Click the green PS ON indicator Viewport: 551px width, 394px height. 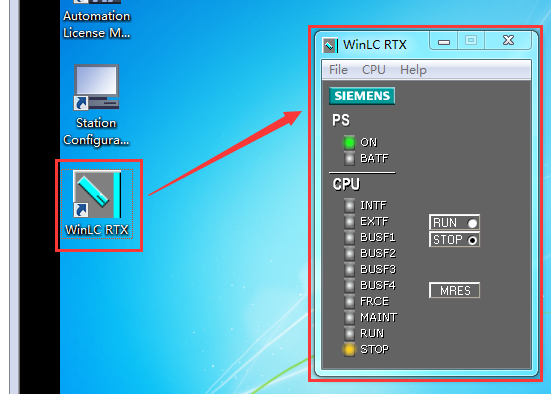(349, 142)
